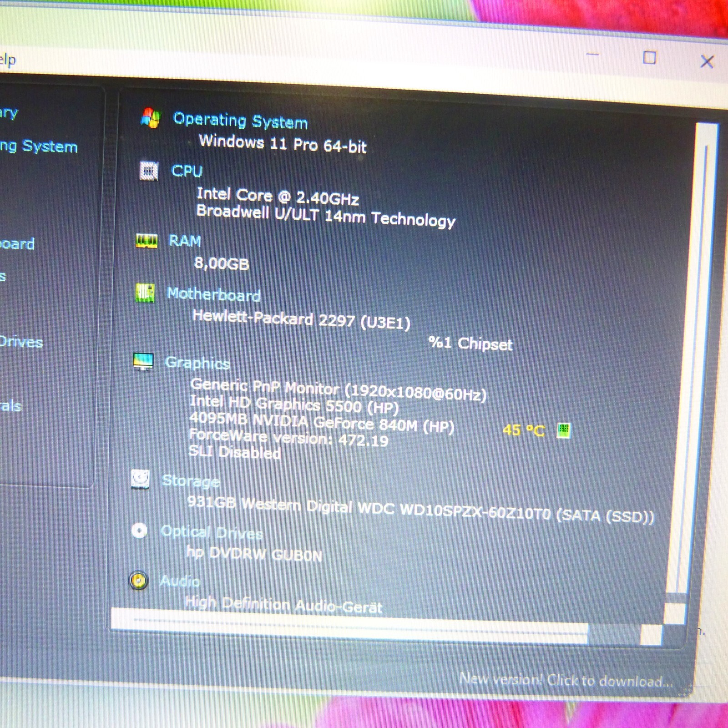The image size is (728, 728).
Task: Open the Graphics section heading
Action: point(197,363)
